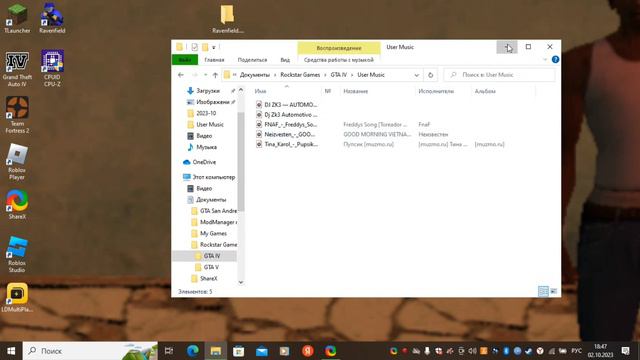The image size is (640, 360).
Task: Open the Roblox Player shortcut
Action: pos(17,162)
